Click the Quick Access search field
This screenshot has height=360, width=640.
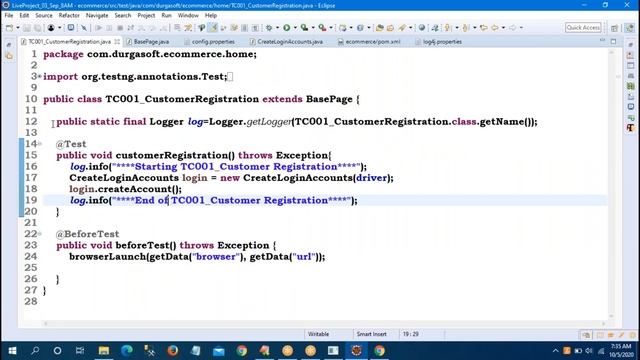(583, 27)
